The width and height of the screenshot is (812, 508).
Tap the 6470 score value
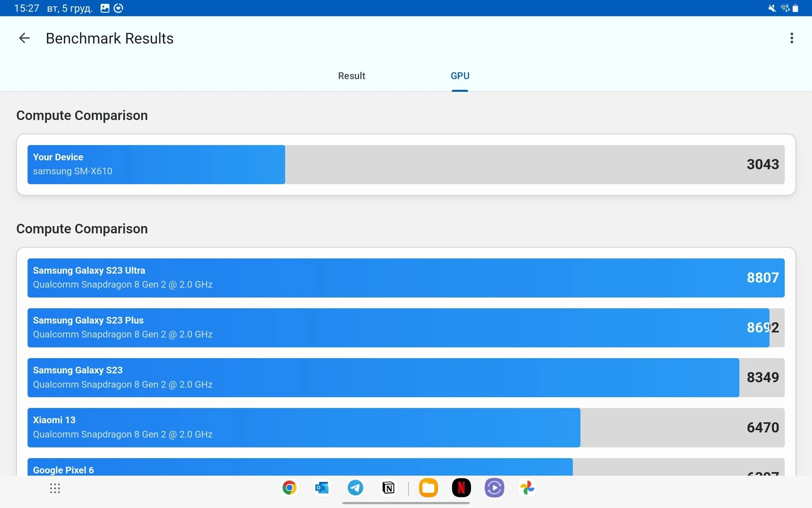click(763, 428)
